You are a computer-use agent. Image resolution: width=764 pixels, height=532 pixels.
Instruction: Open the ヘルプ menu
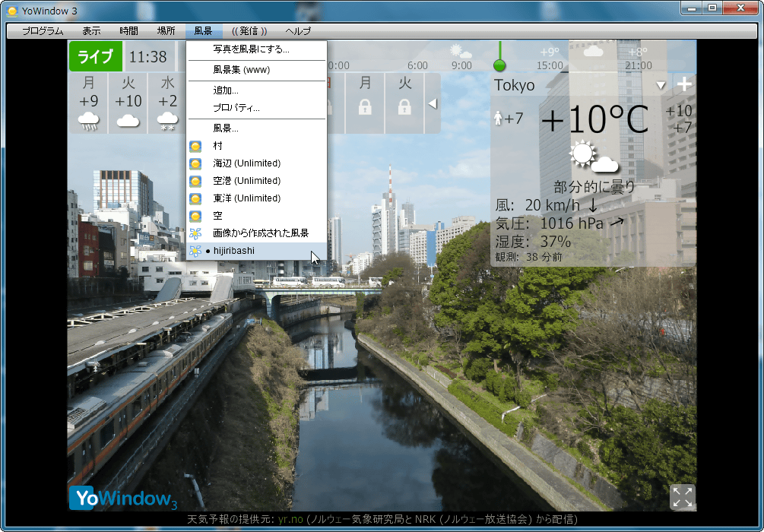point(298,31)
